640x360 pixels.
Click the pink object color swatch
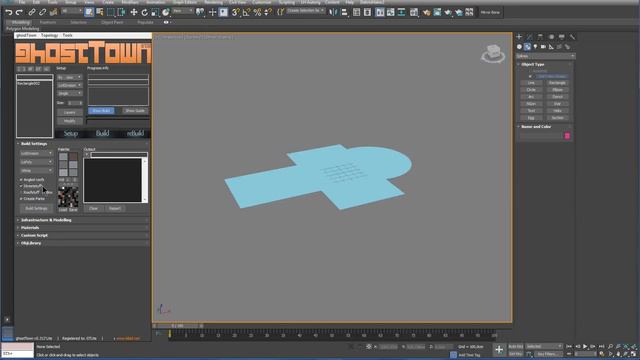pos(567,136)
